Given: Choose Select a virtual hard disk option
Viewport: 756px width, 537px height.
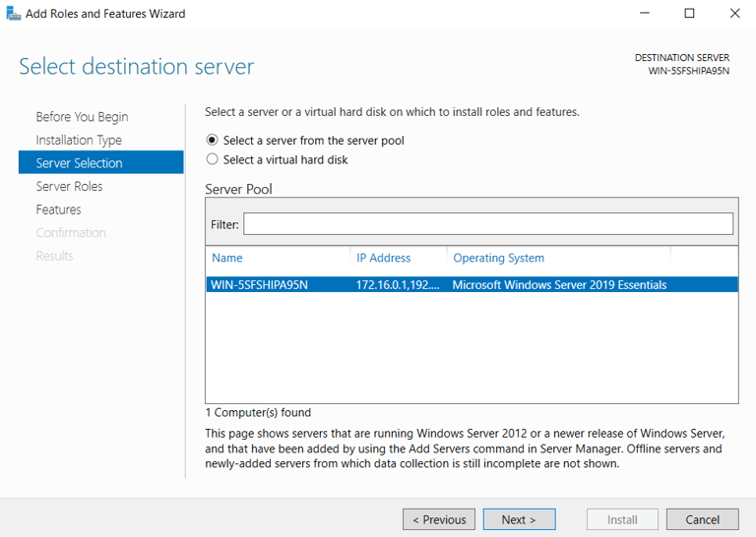Looking at the screenshot, I should [213, 159].
